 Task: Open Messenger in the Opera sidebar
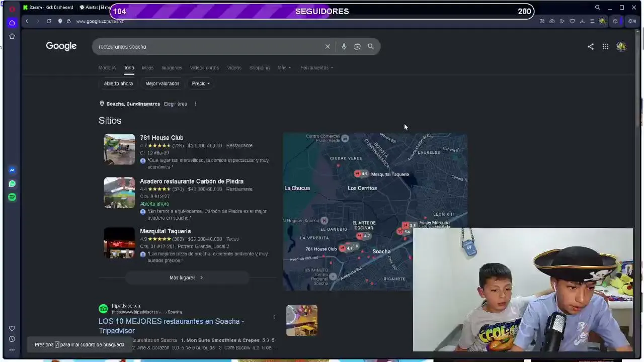click(12, 170)
